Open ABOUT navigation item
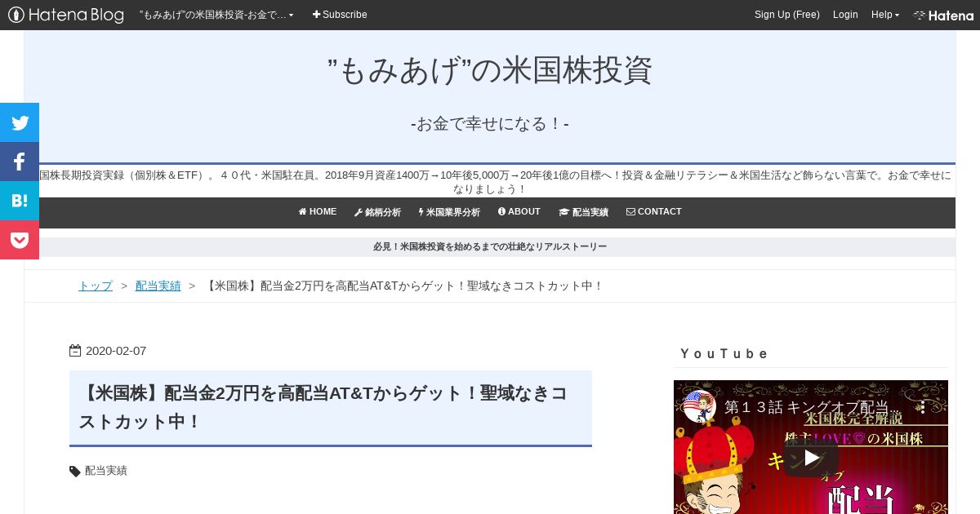The image size is (980, 514). [519, 212]
